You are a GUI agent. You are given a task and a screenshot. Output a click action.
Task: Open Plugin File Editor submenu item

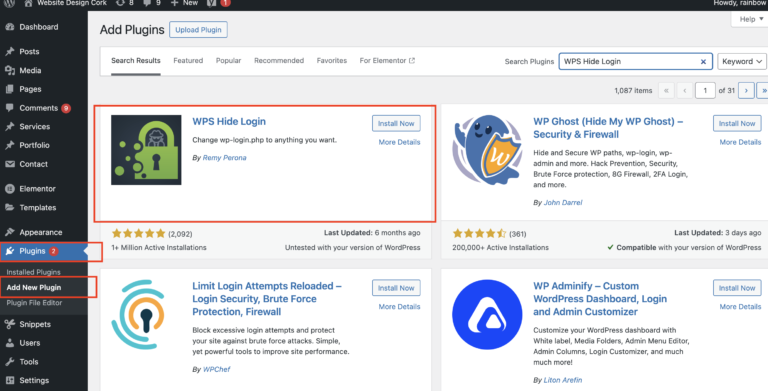34,303
